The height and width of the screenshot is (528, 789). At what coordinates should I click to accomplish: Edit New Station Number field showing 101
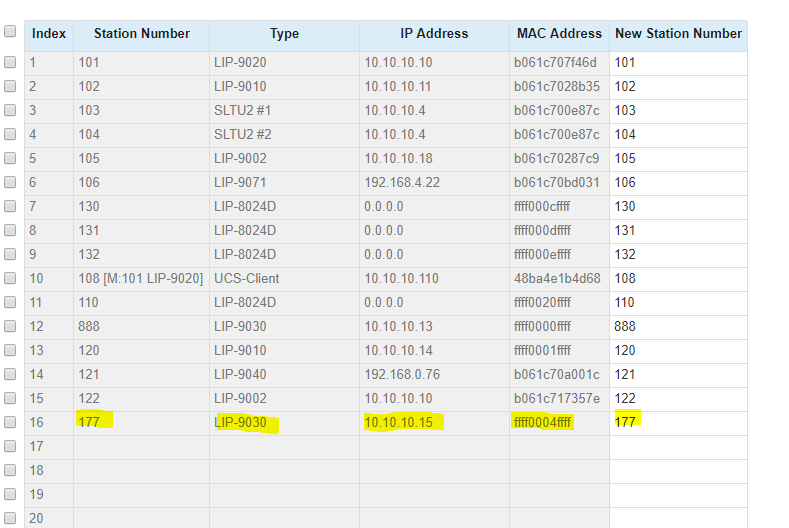tap(678, 63)
